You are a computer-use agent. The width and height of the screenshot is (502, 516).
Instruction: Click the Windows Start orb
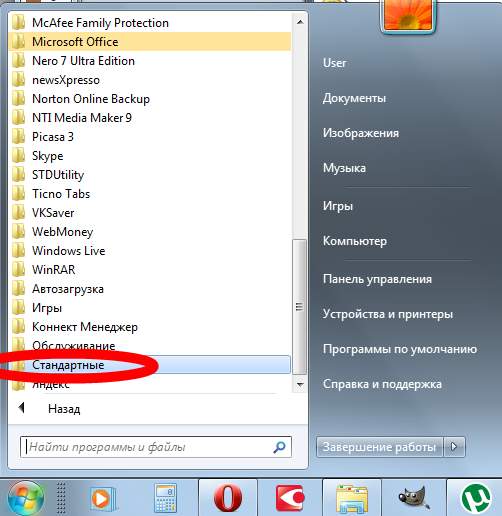(26, 498)
